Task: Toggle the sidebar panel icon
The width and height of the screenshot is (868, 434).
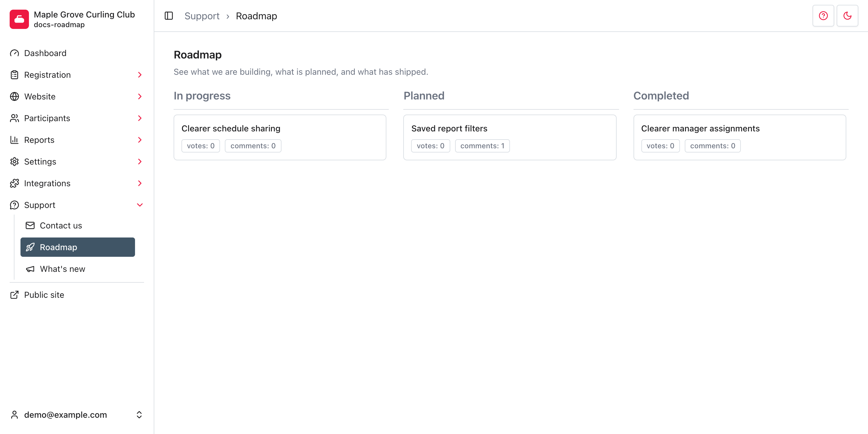Action: (169, 16)
